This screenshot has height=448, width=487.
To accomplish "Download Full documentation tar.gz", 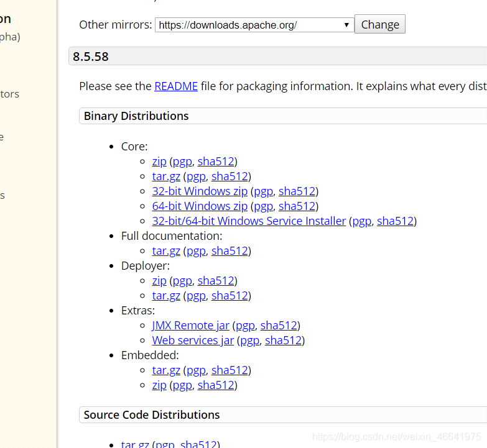I will click(166, 251).
